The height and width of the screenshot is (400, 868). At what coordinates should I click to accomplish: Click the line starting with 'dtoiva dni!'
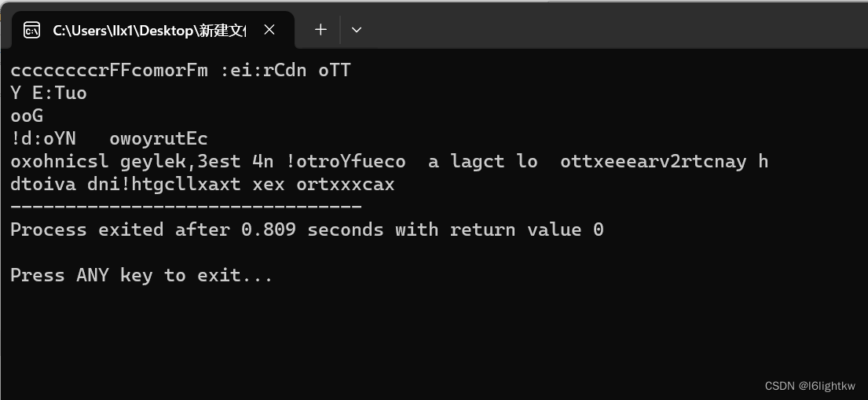tap(202, 184)
